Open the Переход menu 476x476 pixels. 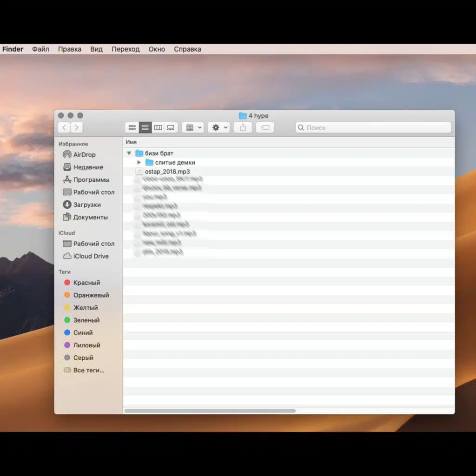pos(126,49)
